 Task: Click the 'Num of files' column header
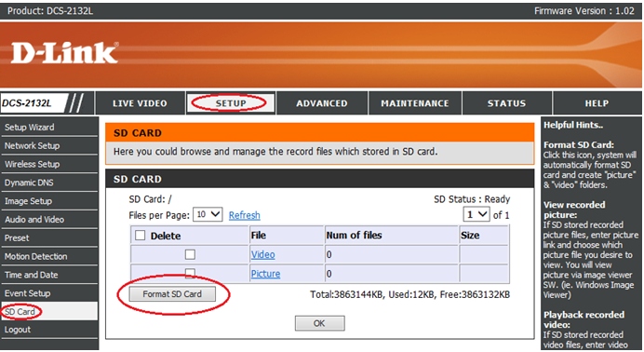click(354, 236)
